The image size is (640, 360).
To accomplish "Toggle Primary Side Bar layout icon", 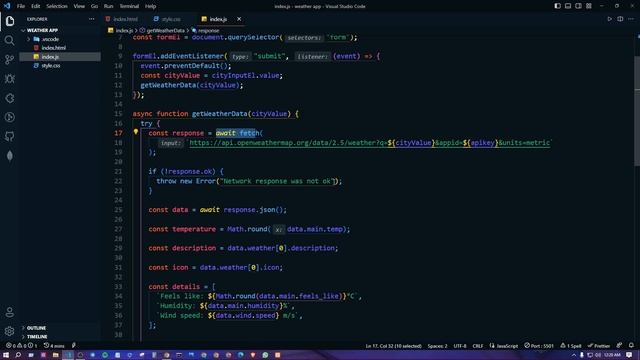I will pyautogui.click(x=557, y=6).
